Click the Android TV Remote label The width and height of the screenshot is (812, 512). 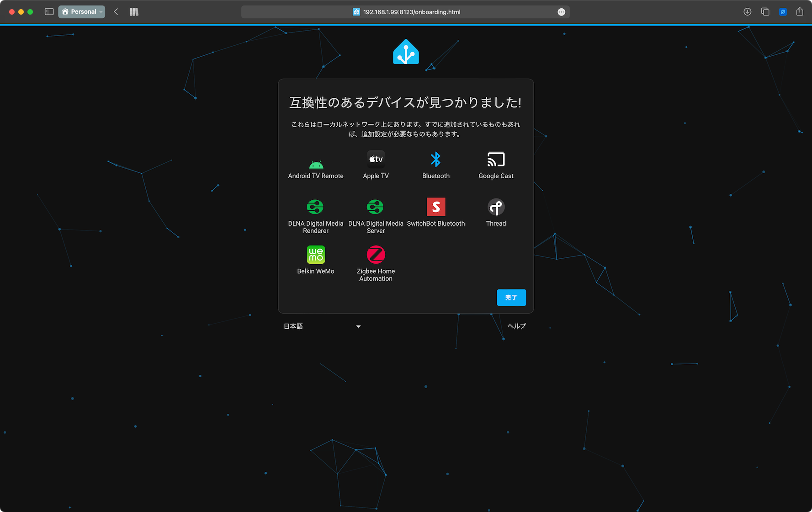(x=316, y=176)
